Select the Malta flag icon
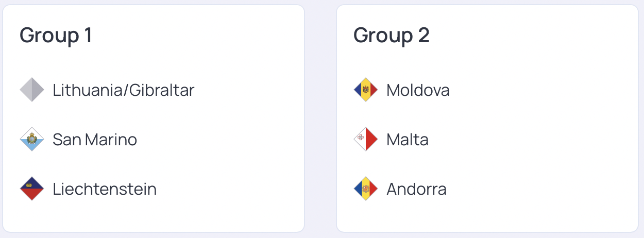The image size is (644, 238). click(x=366, y=140)
